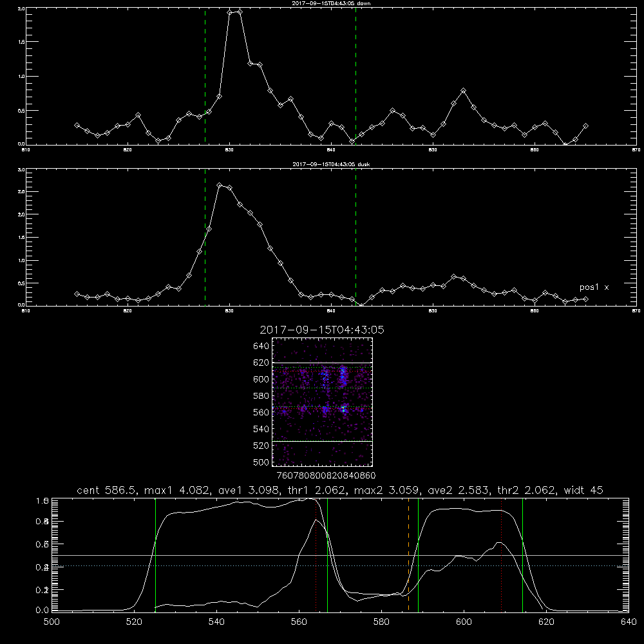
Task: Click the right green dashed line in dawn plot
Action: 355,77
